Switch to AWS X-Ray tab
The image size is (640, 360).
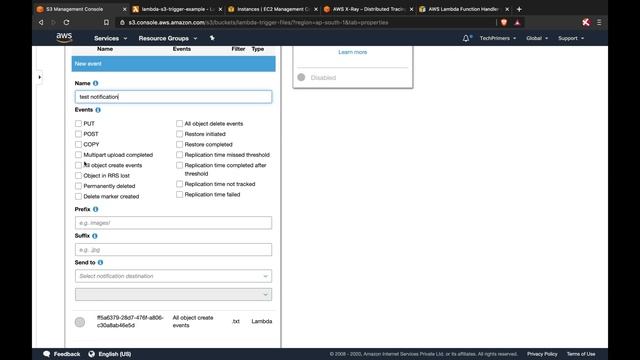pyautogui.click(x=369, y=9)
